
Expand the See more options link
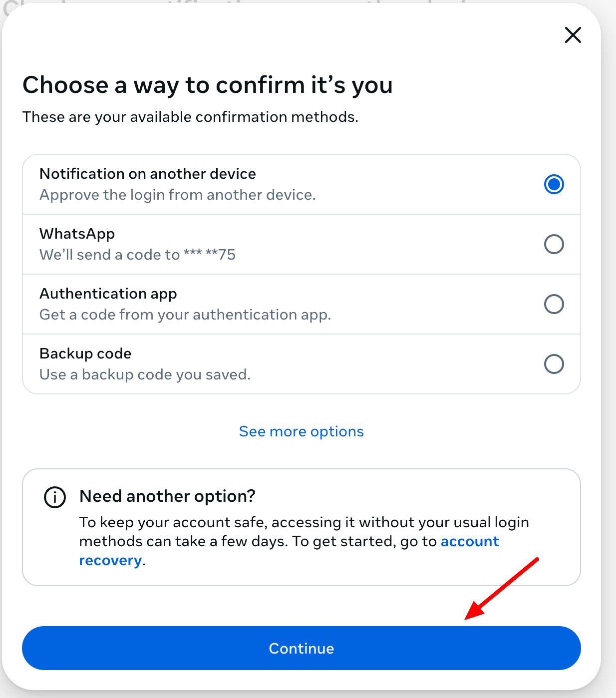coord(302,431)
